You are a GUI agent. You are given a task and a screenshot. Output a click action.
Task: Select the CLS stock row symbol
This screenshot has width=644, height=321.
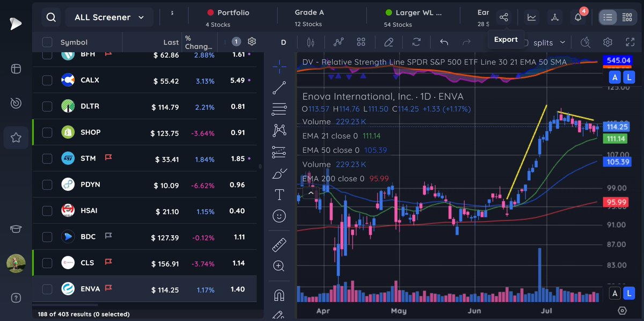[87, 263]
